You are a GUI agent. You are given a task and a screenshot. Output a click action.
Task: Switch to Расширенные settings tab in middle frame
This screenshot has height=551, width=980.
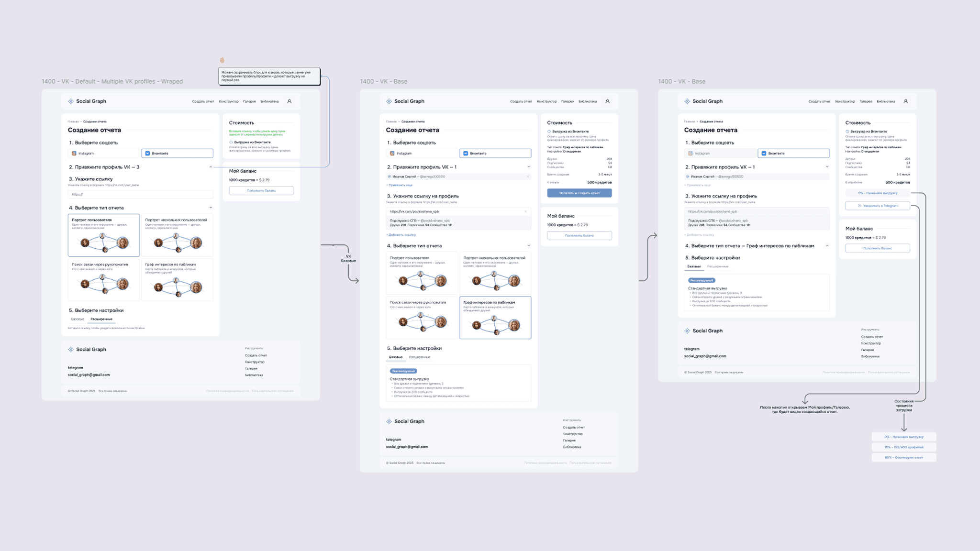[x=420, y=357]
